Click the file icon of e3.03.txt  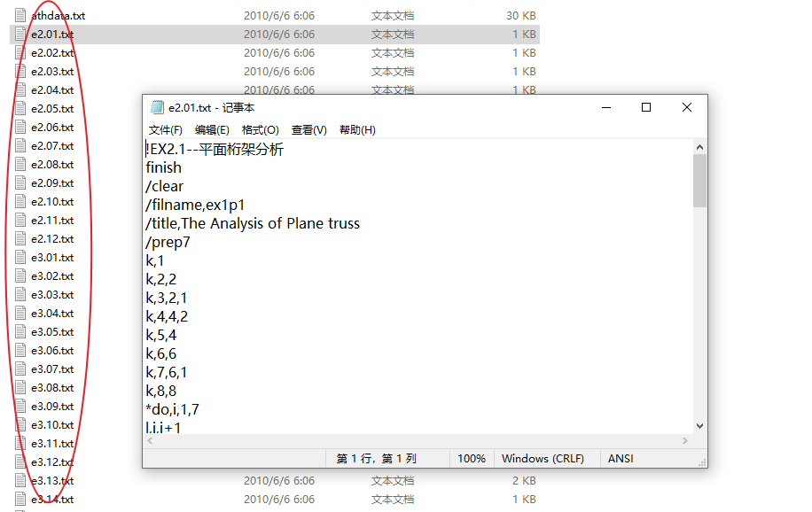pyautogui.click(x=20, y=295)
